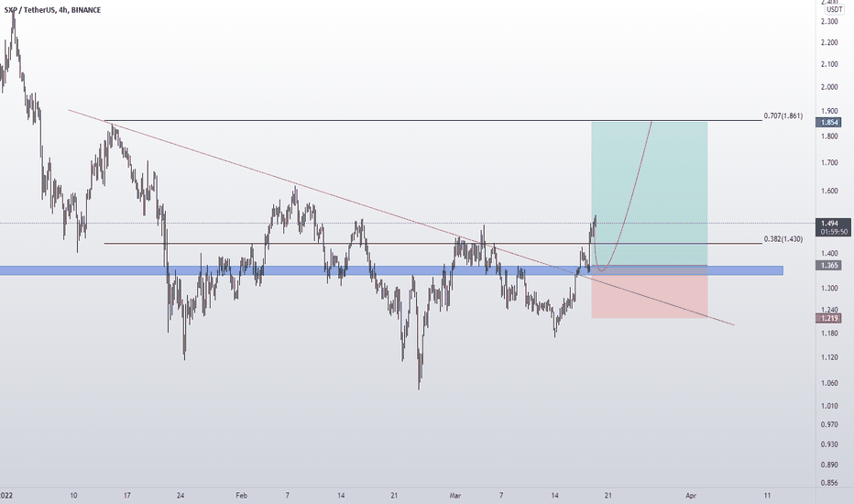Select the red stop-loss zone
This screenshot has height=504, width=854.
(650, 291)
